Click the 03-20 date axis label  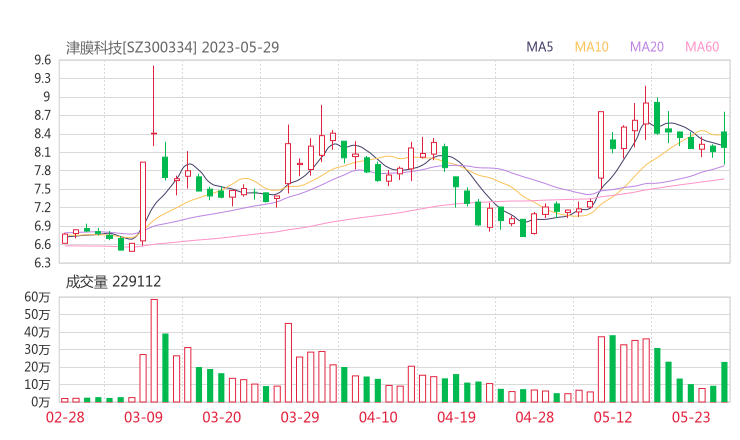click(x=222, y=417)
